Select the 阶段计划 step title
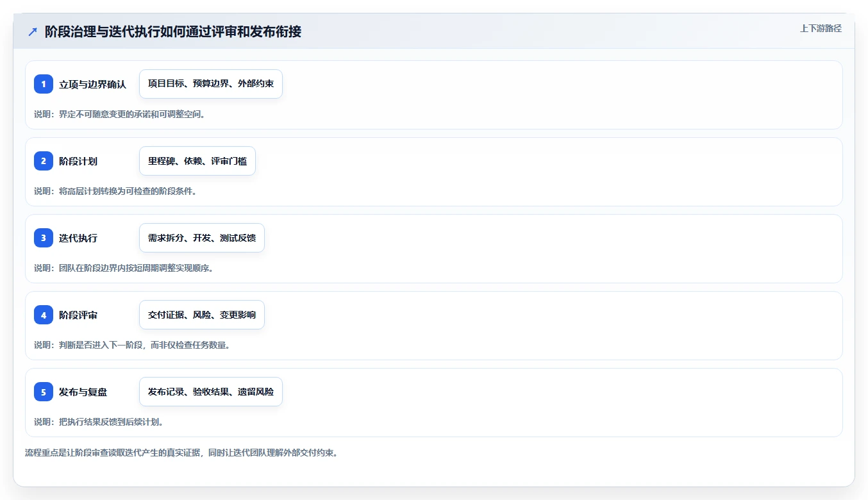 click(78, 161)
